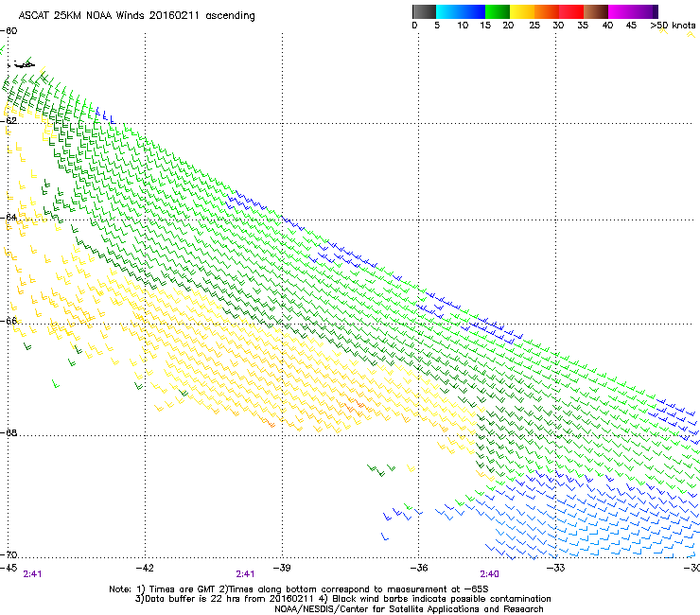Select the yellow 20-25 knots legend swatch
The width and height of the screenshot is (700, 615).
(522, 11)
